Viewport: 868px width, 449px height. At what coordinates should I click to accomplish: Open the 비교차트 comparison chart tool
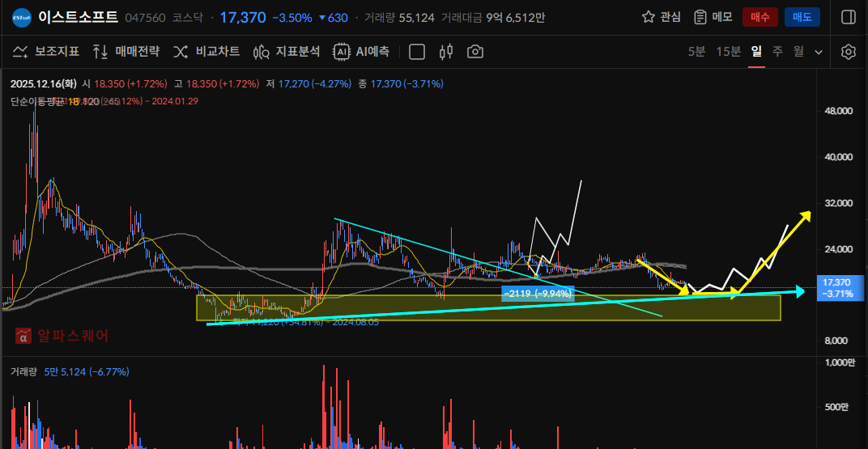(x=206, y=52)
